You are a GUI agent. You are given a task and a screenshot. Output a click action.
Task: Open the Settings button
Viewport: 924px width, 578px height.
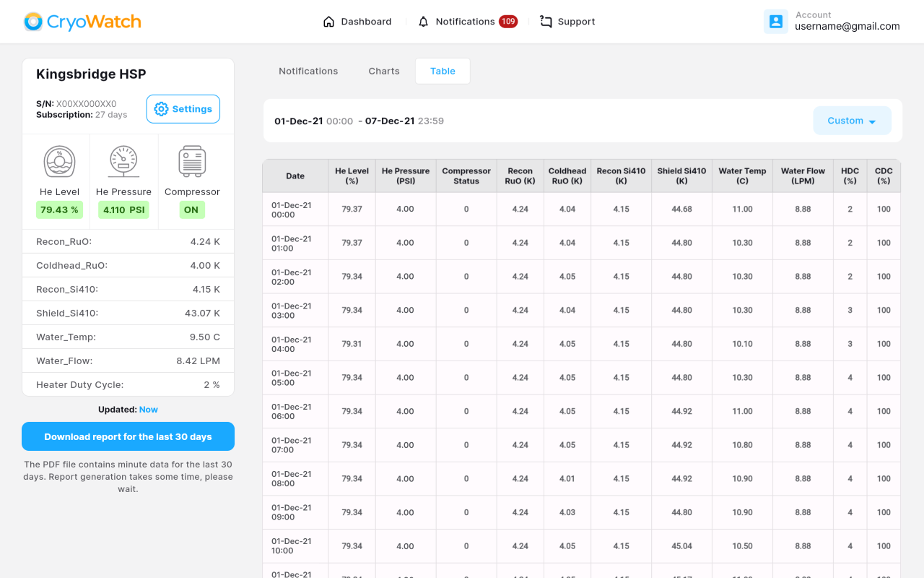(183, 109)
